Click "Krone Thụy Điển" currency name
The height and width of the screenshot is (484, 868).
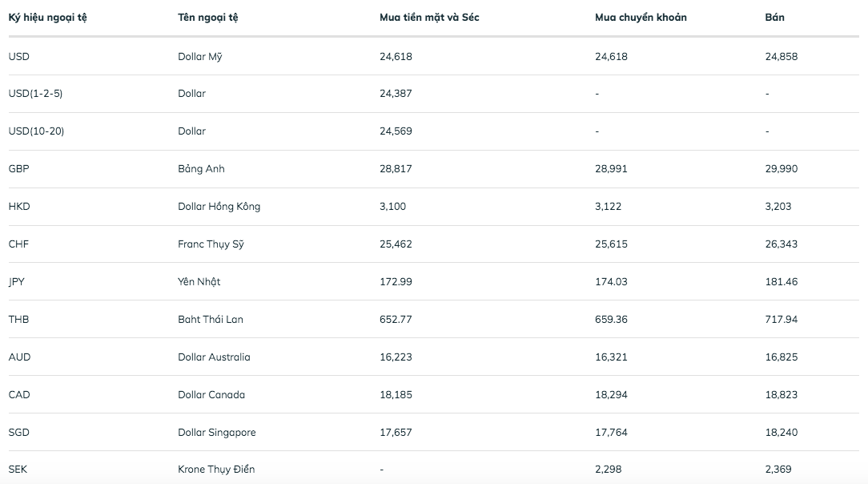point(216,470)
